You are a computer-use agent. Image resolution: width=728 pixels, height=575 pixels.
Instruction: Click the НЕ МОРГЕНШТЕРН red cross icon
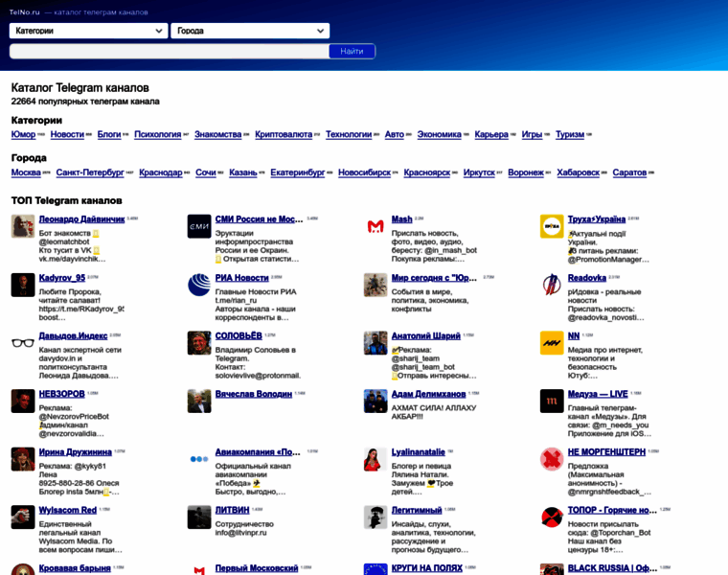point(552,459)
